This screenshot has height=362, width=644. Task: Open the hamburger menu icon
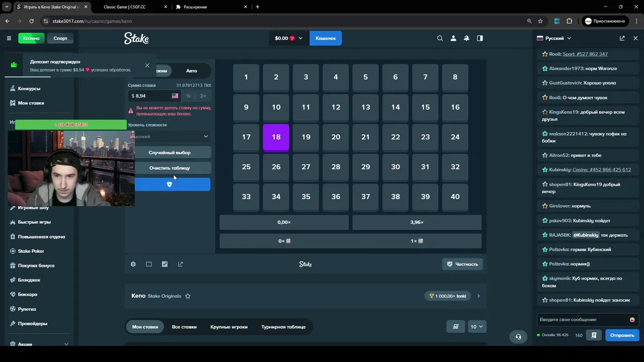9,38
